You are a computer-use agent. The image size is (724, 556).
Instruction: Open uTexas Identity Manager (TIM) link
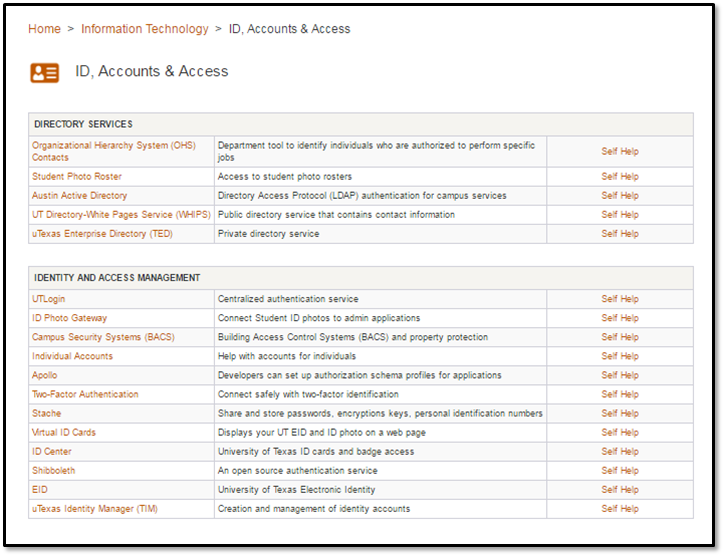(95, 509)
